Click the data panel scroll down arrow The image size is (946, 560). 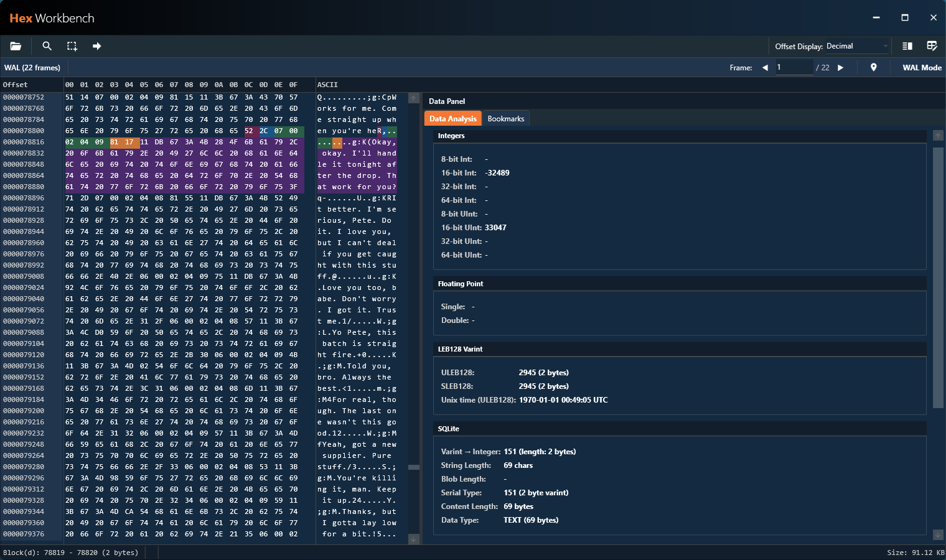pyautogui.click(x=939, y=535)
